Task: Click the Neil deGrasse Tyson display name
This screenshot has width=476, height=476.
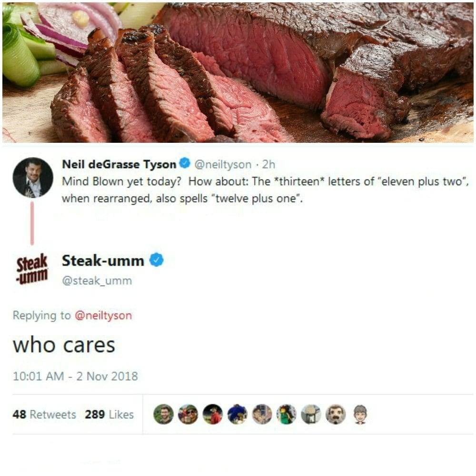Action: pos(119,164)
